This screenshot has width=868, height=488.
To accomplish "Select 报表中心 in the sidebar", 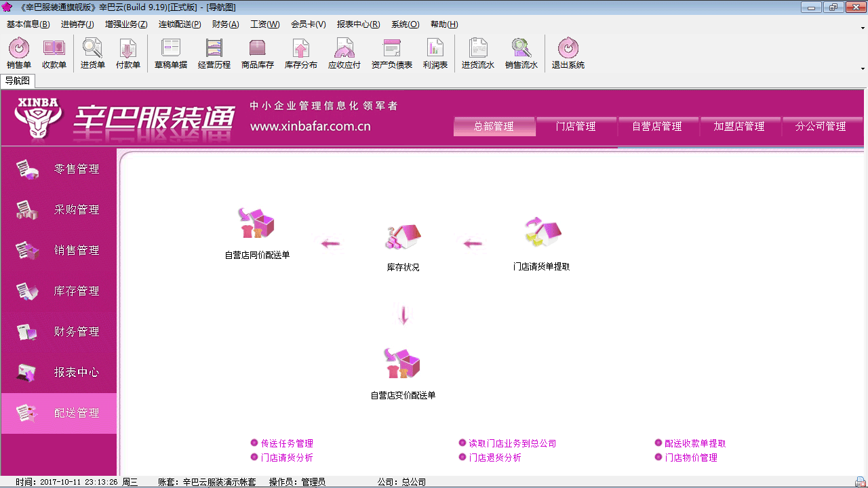I will point(58,373).
